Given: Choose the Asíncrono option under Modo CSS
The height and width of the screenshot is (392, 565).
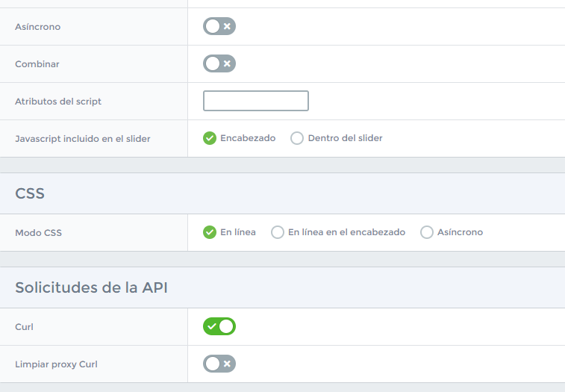Looking at the screenshot, I should point(427,232).
